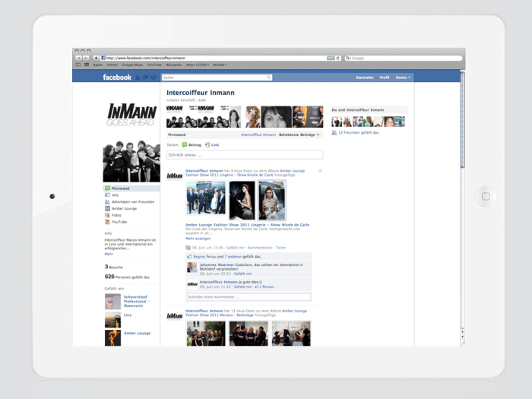Click Schreibe einen Kommentar field
The width and height of the screenshot is (532, 399).
pos(249,297)
